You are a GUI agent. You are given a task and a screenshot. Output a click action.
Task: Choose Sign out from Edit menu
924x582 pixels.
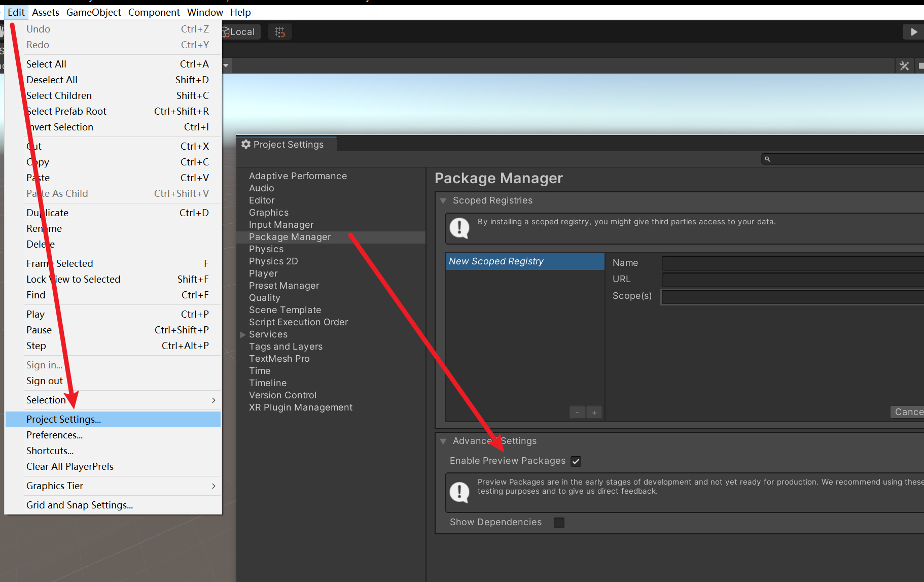point(113,381)
